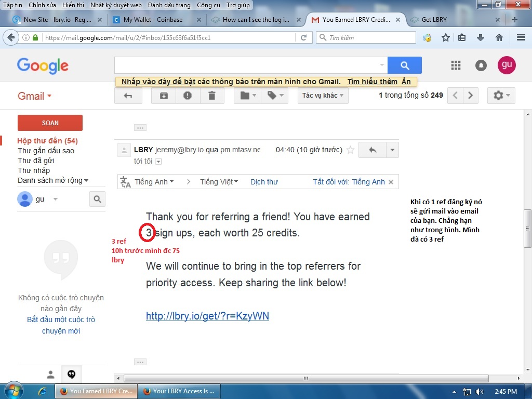Screen dimensions: 532x399
Task: Click the horizontal scrollbar thumb
Action: click(306, 378)
